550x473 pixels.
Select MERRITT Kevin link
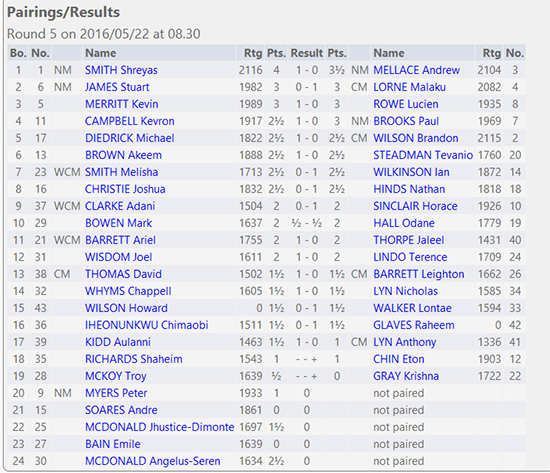121,104
